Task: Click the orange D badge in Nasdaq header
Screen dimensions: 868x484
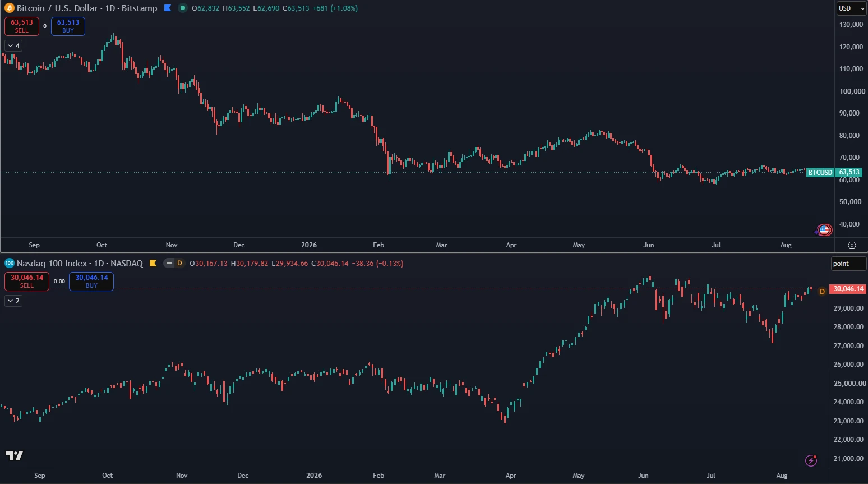Action: 179,264
